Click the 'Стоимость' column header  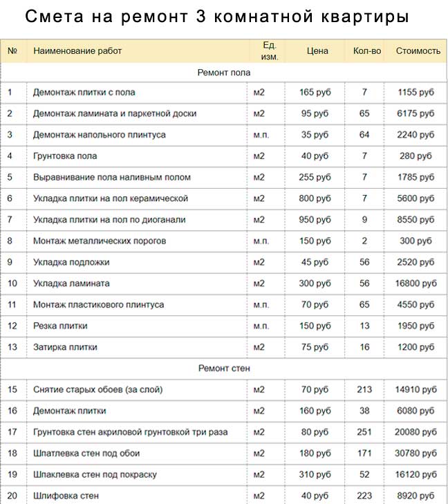click(x=418, y=51)
